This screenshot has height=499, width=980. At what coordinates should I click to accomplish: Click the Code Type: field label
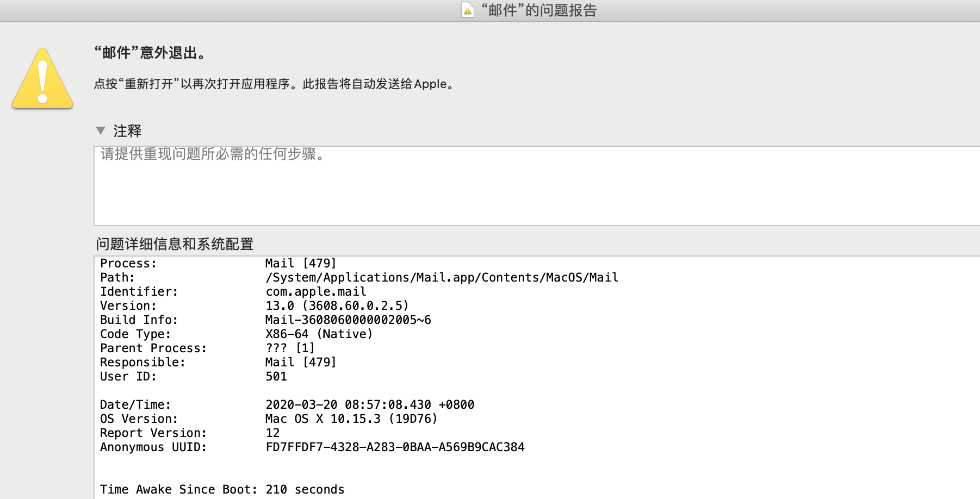click(135, 334)
